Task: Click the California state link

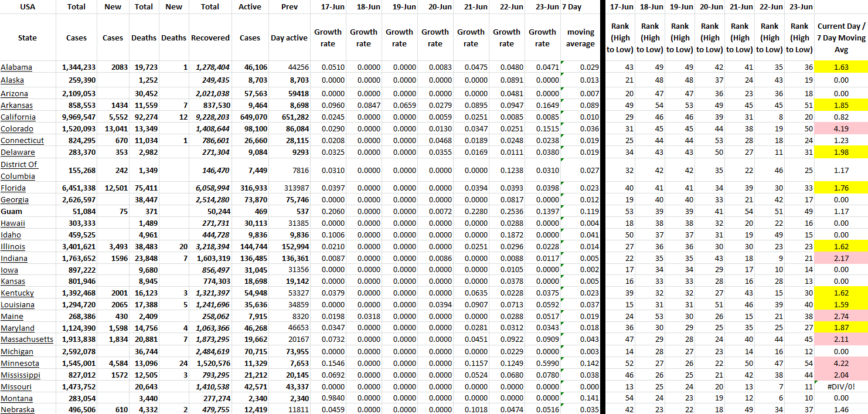Action: (x=18, y=117)
